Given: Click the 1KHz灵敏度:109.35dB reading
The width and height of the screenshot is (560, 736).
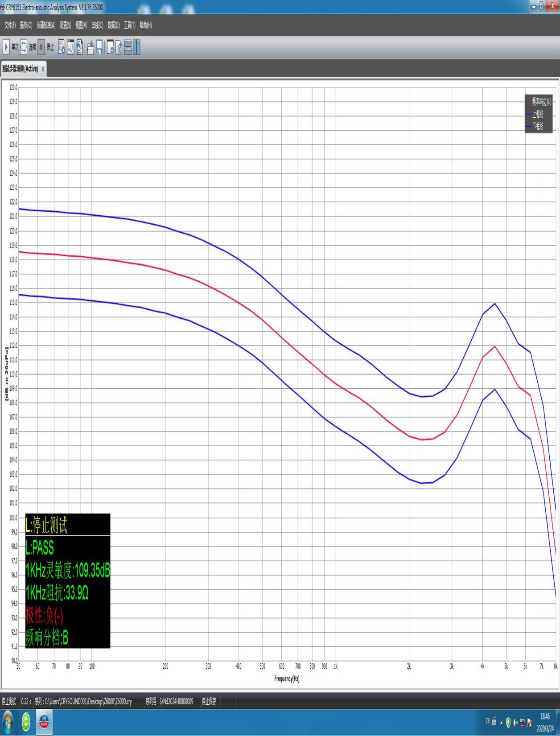Looking at the screenshot, I should (x=68, y=571).
